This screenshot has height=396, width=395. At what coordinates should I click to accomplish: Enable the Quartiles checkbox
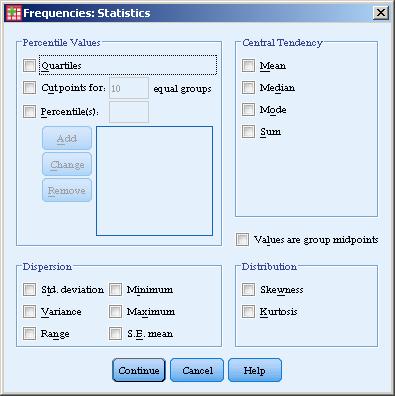[29, 65]
